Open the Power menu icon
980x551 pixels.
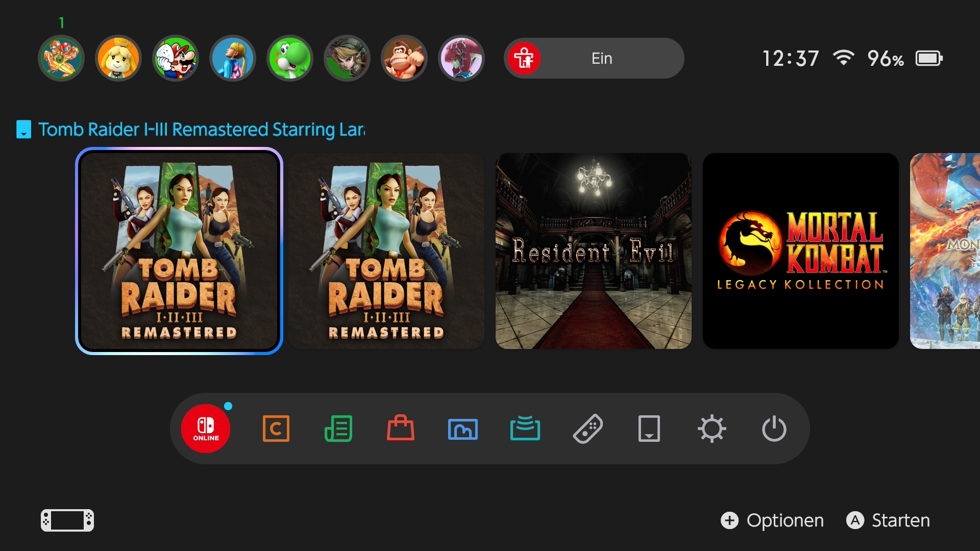774,429
